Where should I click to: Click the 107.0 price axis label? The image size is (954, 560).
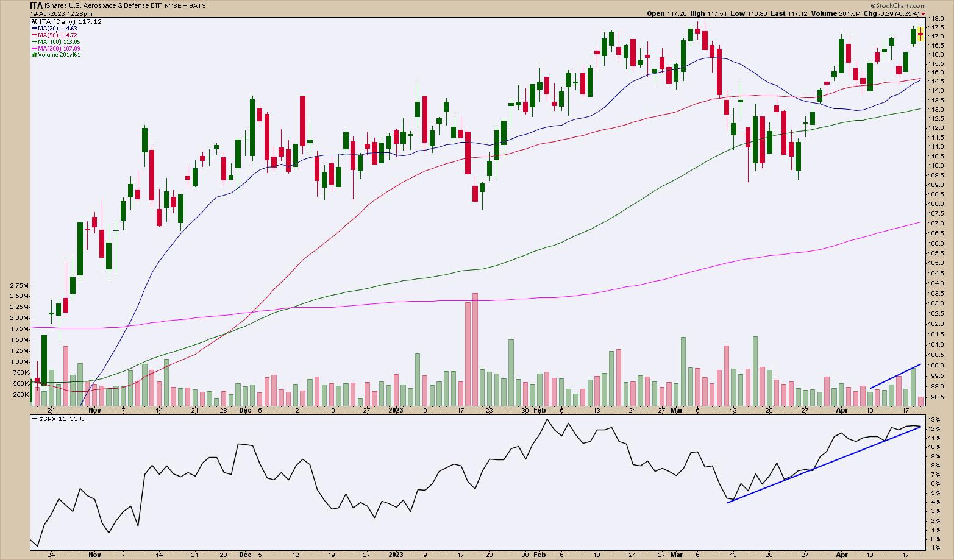935,224
